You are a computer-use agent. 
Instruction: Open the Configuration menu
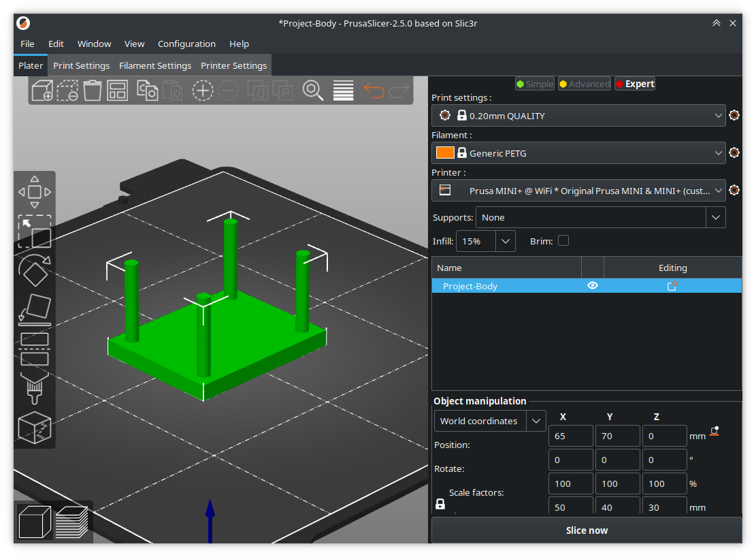[x=186, y=44]
